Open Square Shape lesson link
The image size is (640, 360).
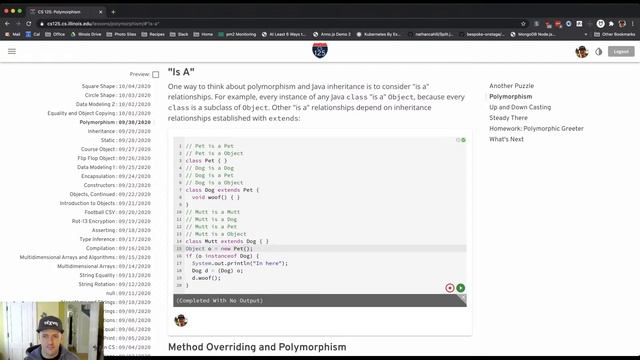(116, 86)
